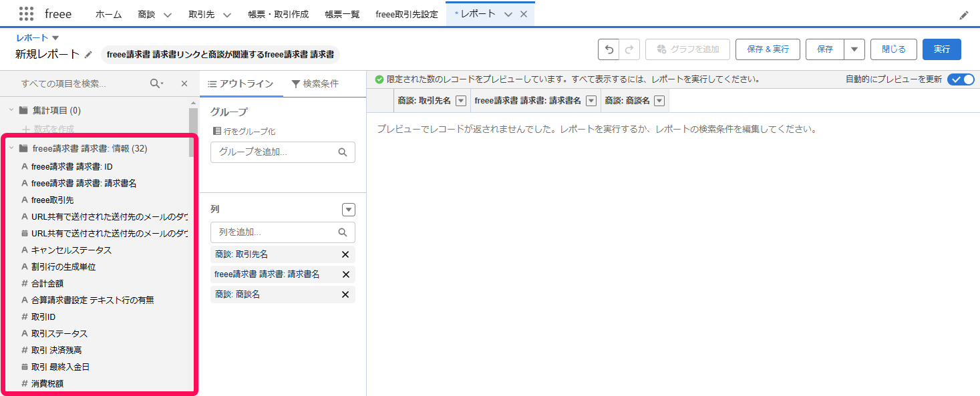Toggle automatic preview update switch

[x=961, y=79]
